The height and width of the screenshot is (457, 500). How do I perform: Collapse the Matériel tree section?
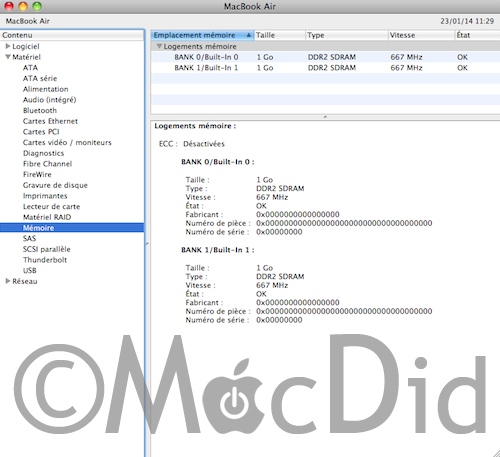coord(8,57)
